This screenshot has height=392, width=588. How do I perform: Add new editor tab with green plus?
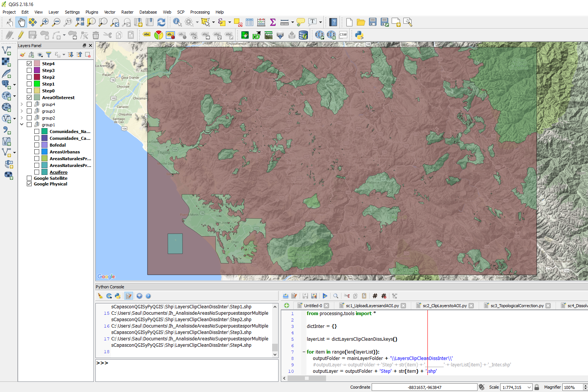pyautogui.click(x=286, y=306)
